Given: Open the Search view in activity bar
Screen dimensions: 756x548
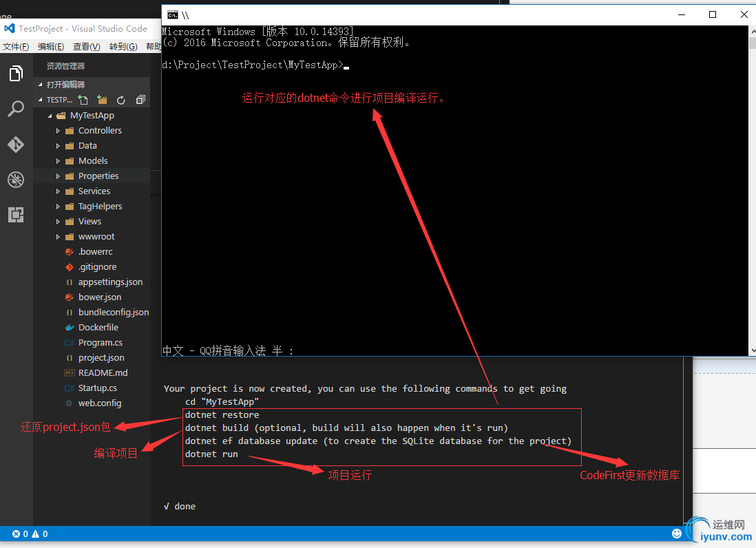Looking at the screenshot, I should (x=16, y=109).
